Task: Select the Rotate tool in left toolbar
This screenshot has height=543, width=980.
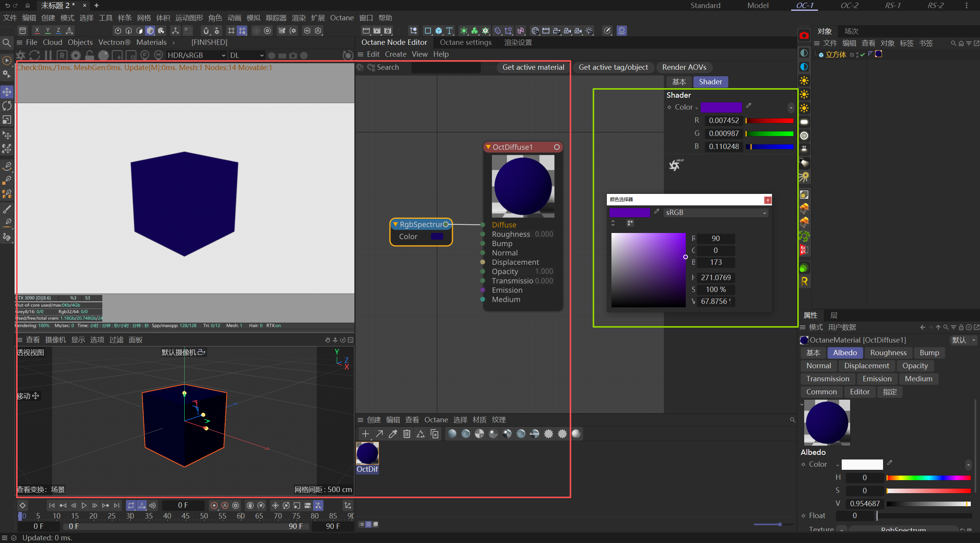Action: (7, 106)
